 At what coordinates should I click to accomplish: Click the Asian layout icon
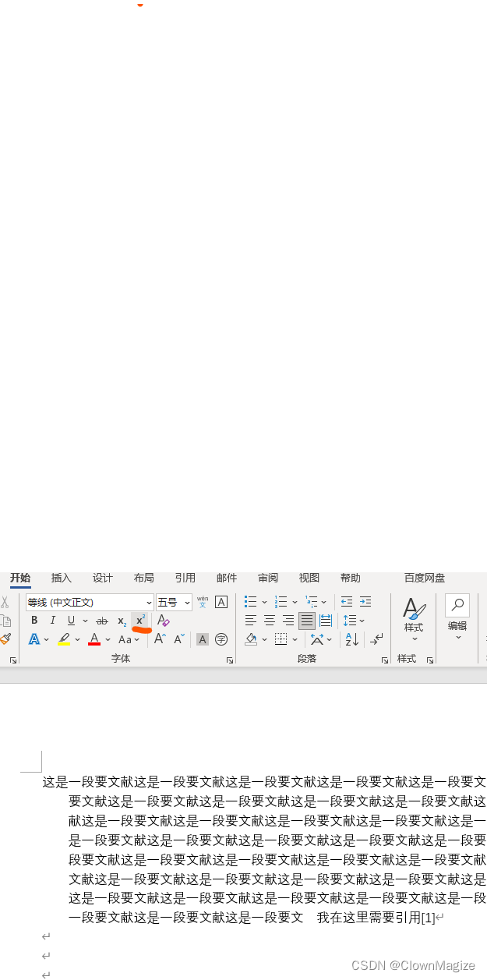tap(316, 639)
